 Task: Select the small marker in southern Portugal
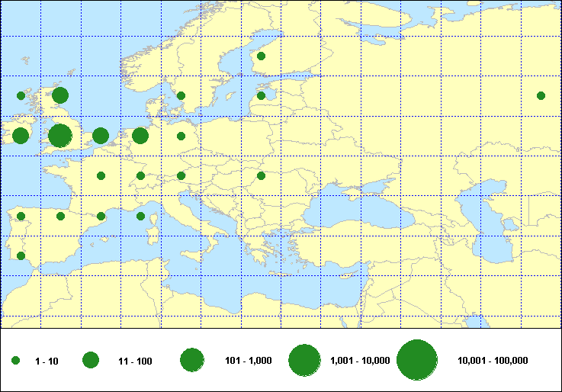(21, 255)
